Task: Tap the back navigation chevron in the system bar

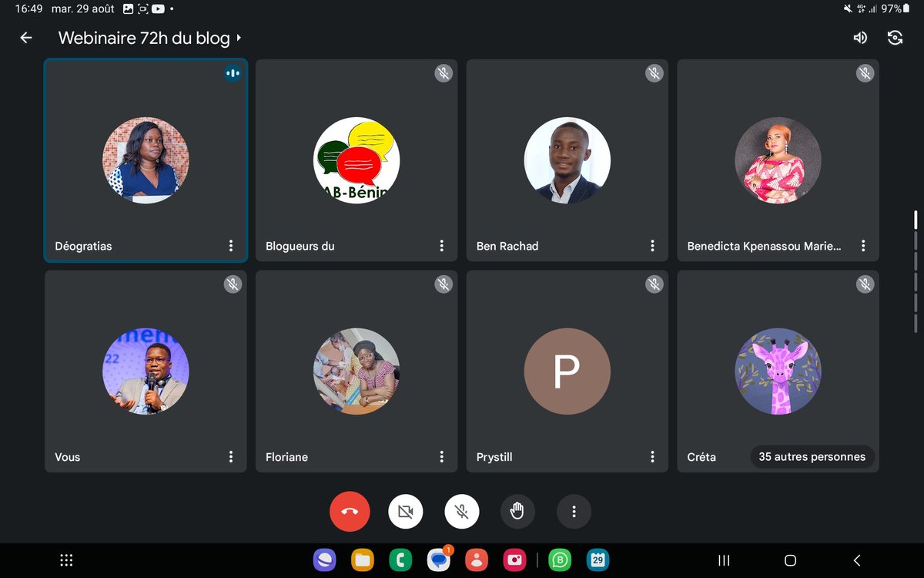Action: (x=857, y=560)
